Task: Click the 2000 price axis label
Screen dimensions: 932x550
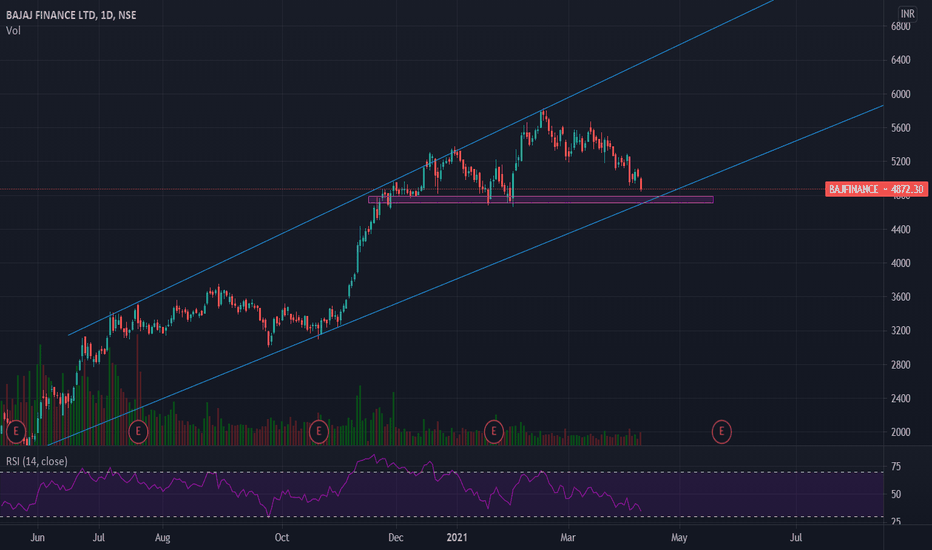Action: (900, 432)
